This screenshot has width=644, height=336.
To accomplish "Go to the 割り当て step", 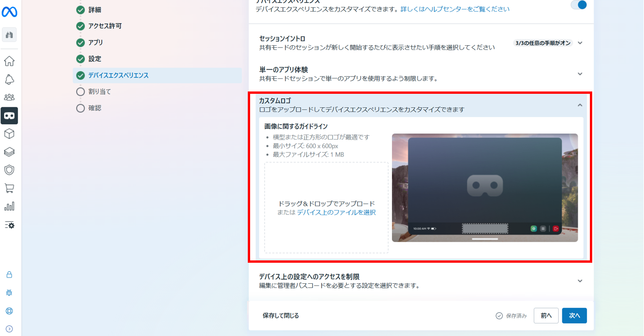I will coord(99,91).
